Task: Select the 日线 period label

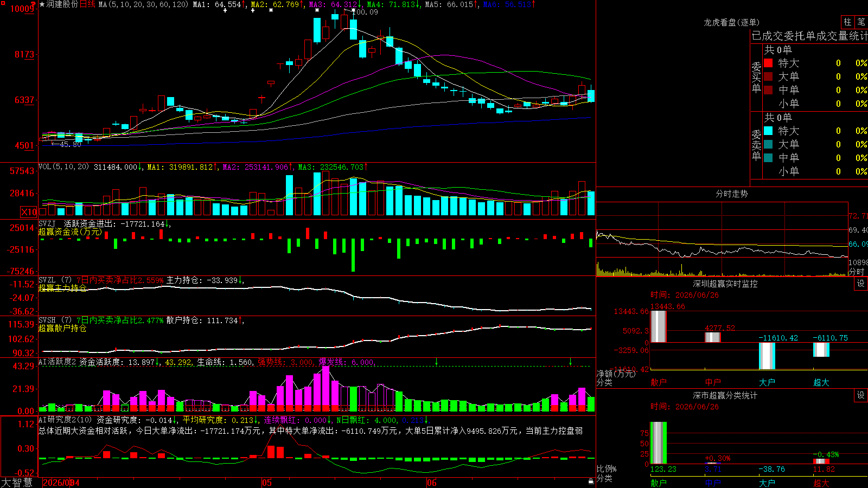Action: (x=87, y=4)
